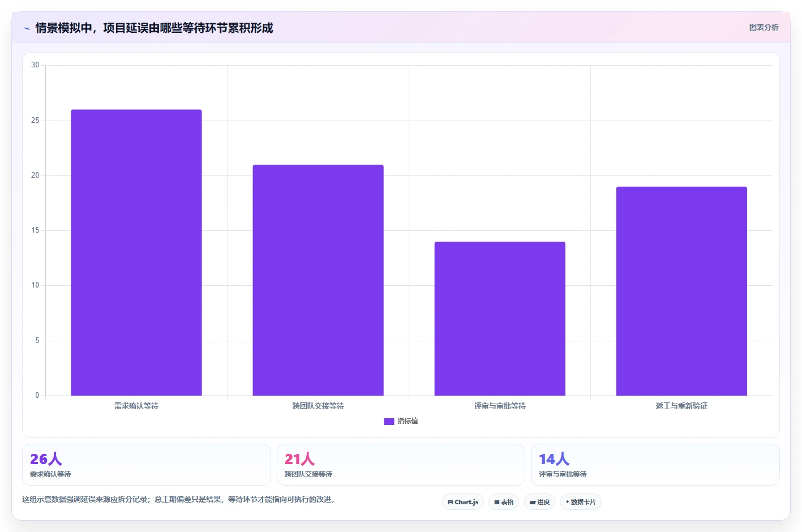Click the 图表分析 label in the header
This screenshot has height=532, width=802.
pyautogui.click(x=764, y=27)
